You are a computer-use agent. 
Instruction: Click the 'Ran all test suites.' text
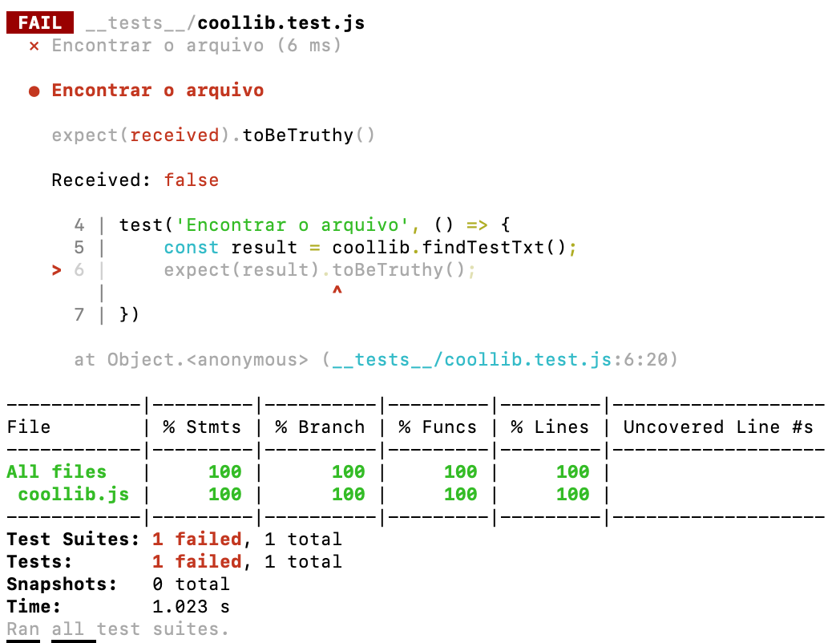point(118,629)
